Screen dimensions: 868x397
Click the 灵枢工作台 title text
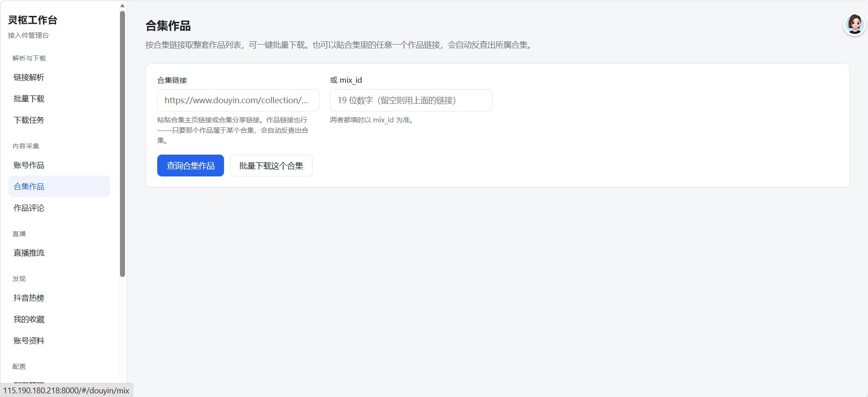tap(33, 20)
